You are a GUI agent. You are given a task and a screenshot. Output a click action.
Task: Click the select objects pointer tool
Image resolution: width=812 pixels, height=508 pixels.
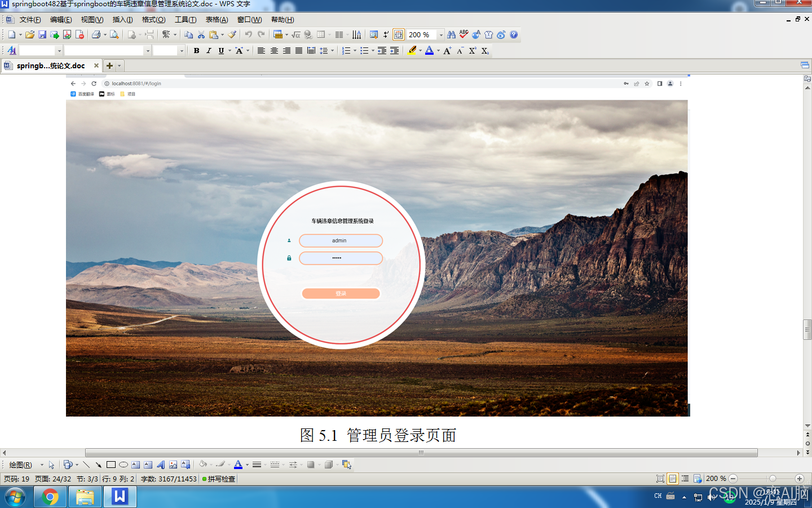(x=51, y=465)
